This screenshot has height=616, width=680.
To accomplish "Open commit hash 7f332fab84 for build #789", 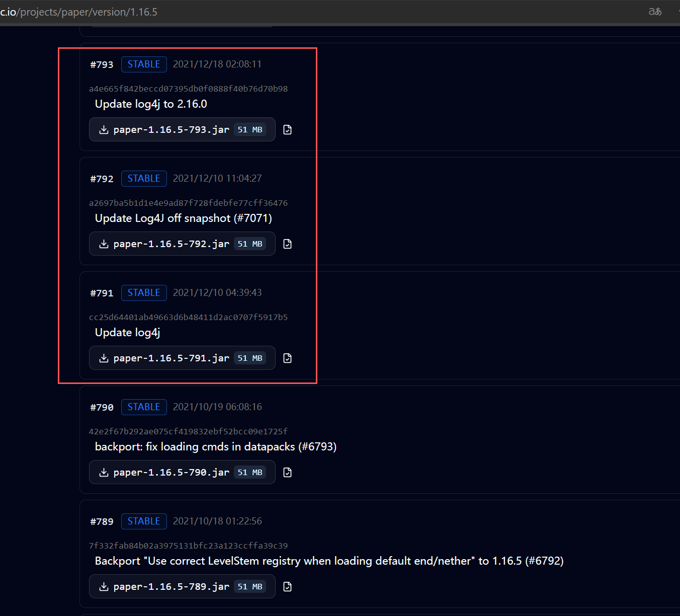I will click(188, 546).
